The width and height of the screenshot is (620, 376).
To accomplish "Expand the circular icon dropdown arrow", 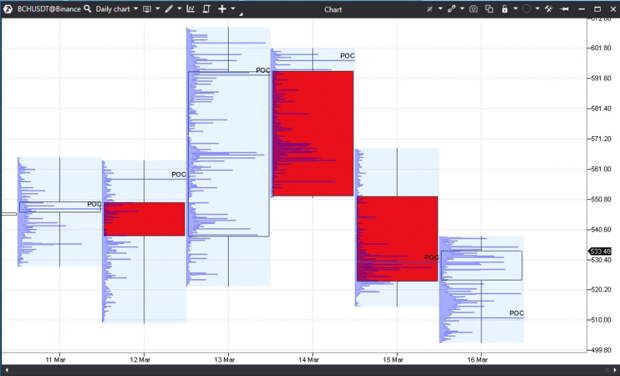I will [x=537, y=9].
